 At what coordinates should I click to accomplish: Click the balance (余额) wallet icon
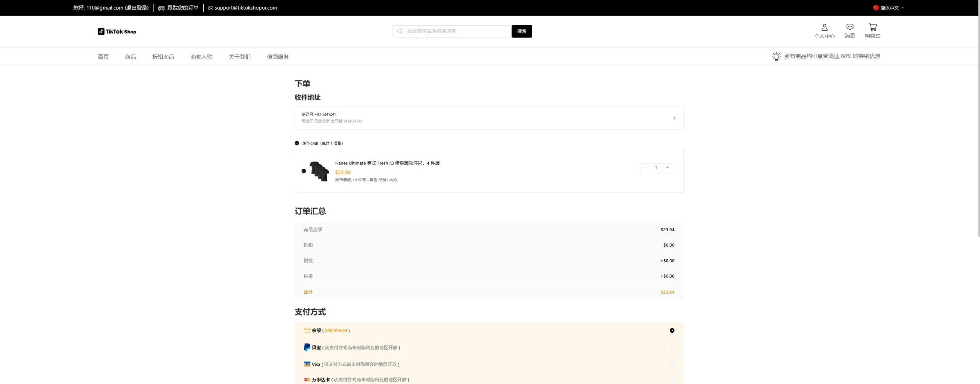307,330
